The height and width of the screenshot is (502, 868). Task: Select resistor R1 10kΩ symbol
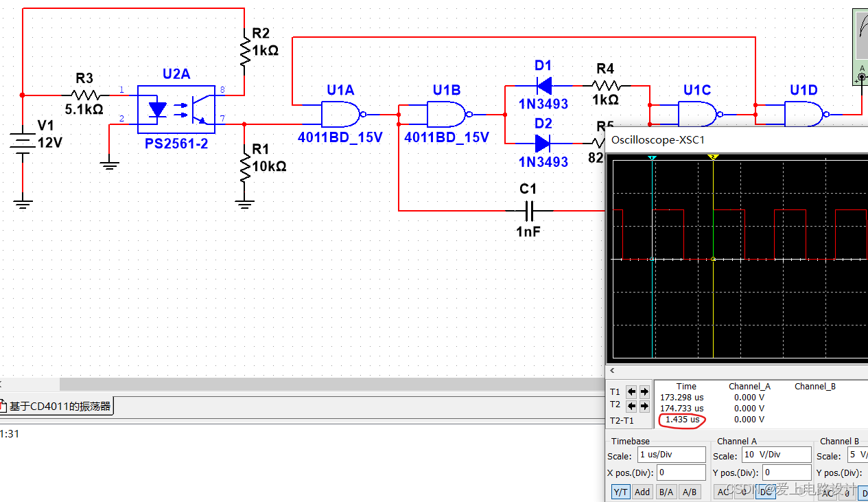(244, 167)
